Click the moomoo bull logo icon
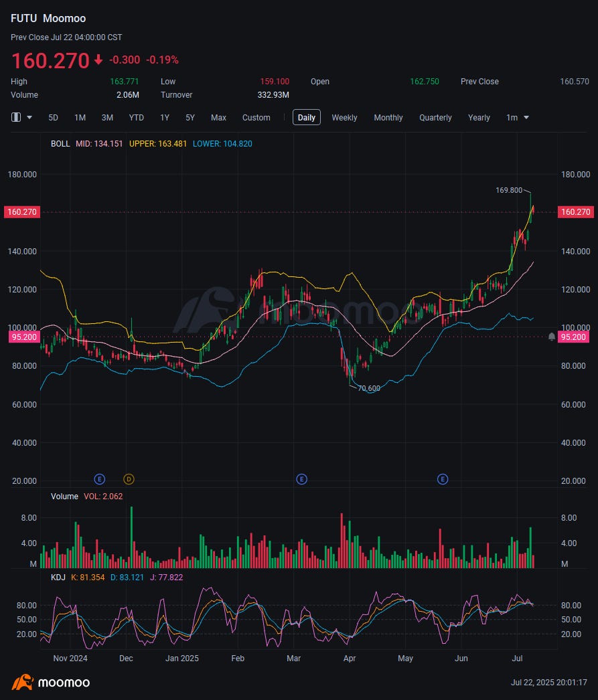 point(22,682)
